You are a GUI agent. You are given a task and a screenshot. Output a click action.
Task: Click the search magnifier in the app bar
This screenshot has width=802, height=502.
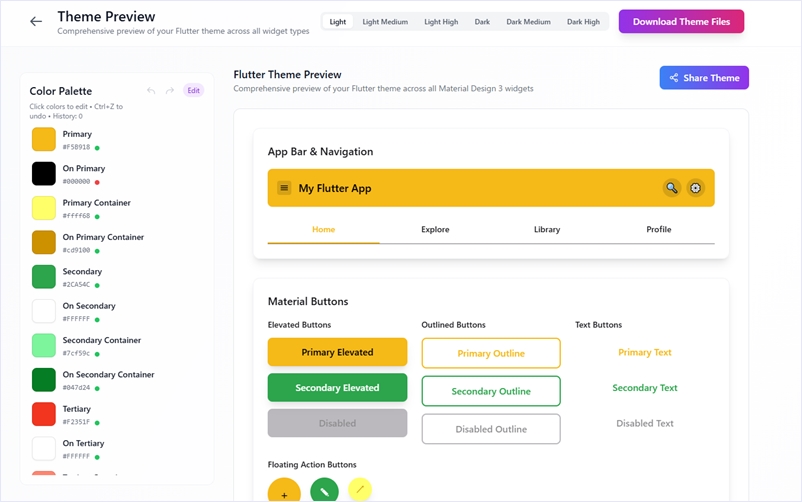click(x=672, y=188)
